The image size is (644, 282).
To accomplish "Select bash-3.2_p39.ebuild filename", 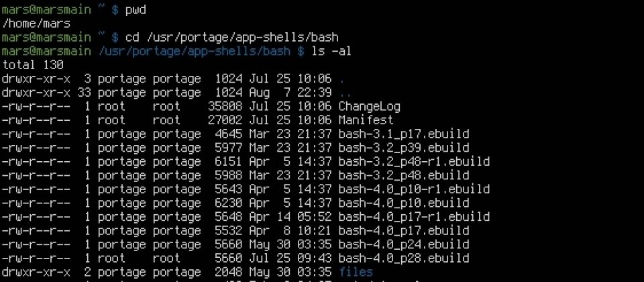I will [x=403, y=148].
